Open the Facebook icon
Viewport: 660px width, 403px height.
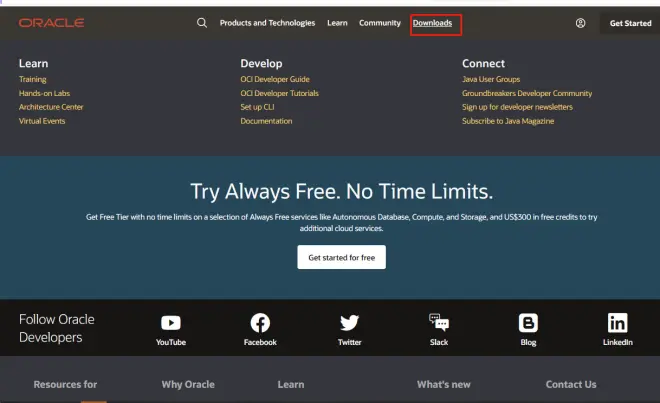click(x=260, y=323)
